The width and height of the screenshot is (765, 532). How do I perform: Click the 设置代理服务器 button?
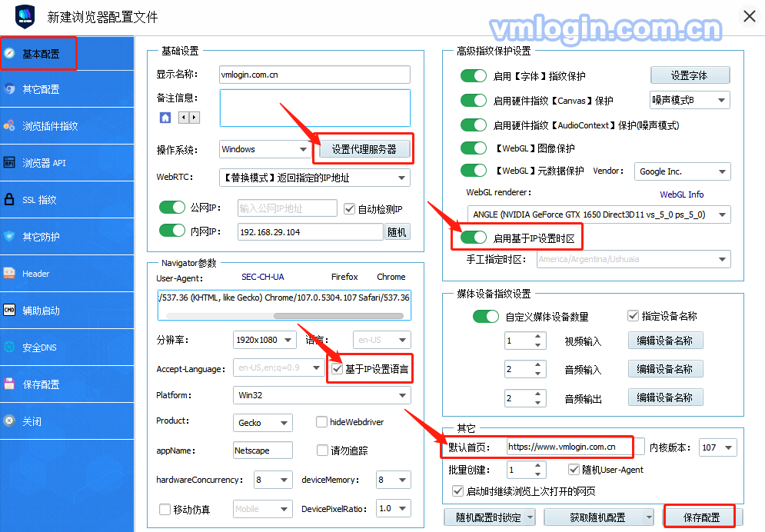tap(364, 149)
